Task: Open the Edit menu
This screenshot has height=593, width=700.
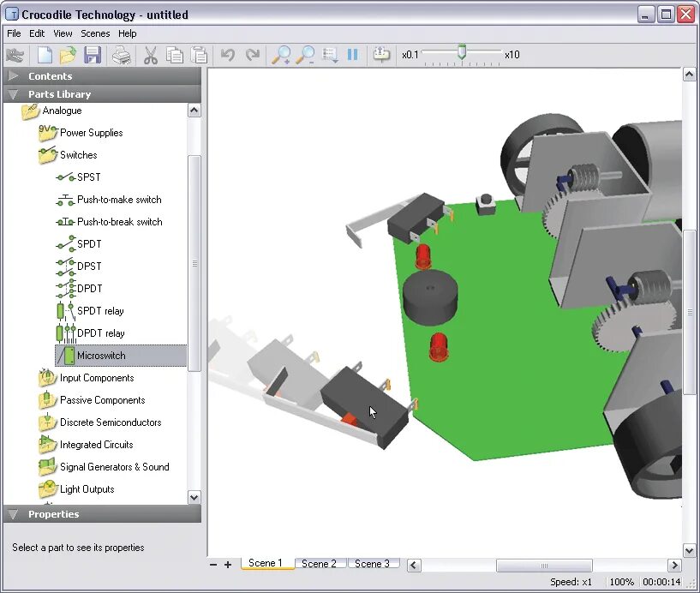Action: coord(37,33)
